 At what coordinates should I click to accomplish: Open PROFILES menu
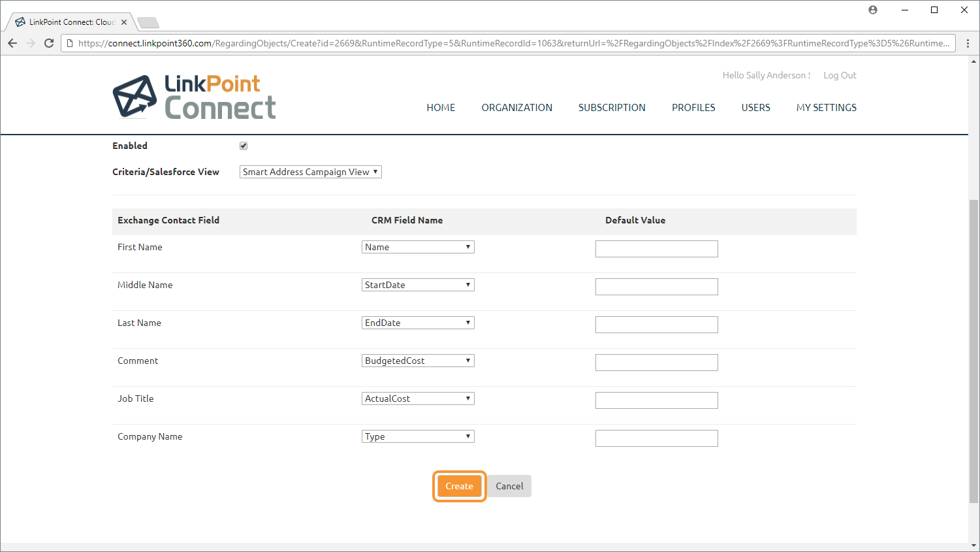[x=693, y=108]
